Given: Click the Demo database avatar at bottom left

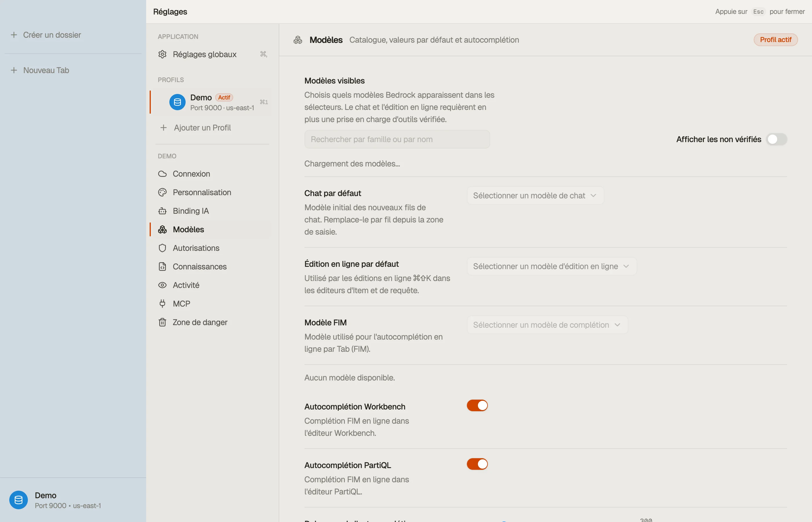Looking at the screenshot, I should [18, 500].
